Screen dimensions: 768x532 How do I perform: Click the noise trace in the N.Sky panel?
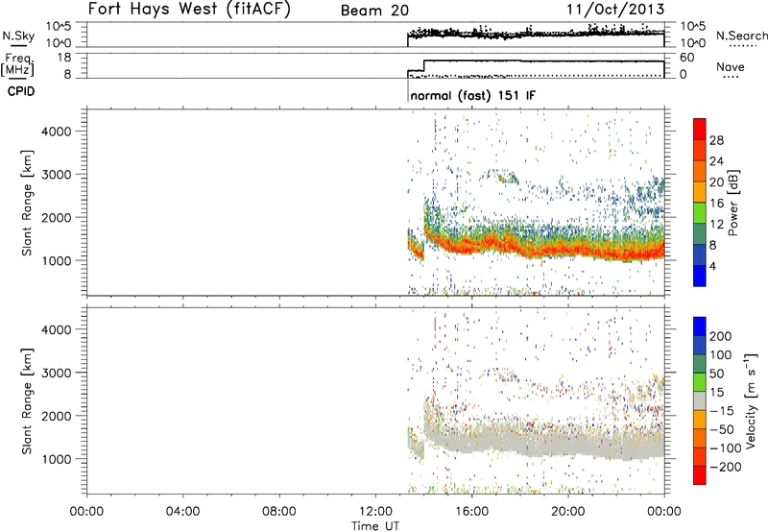tap(537, 34)
